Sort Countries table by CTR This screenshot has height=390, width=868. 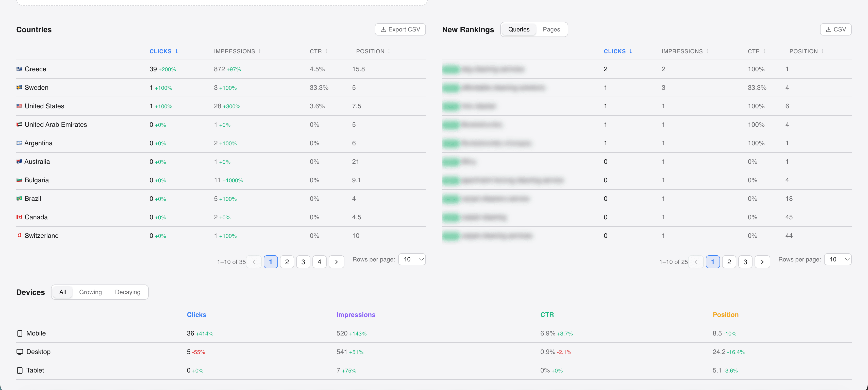click(319, 51)
